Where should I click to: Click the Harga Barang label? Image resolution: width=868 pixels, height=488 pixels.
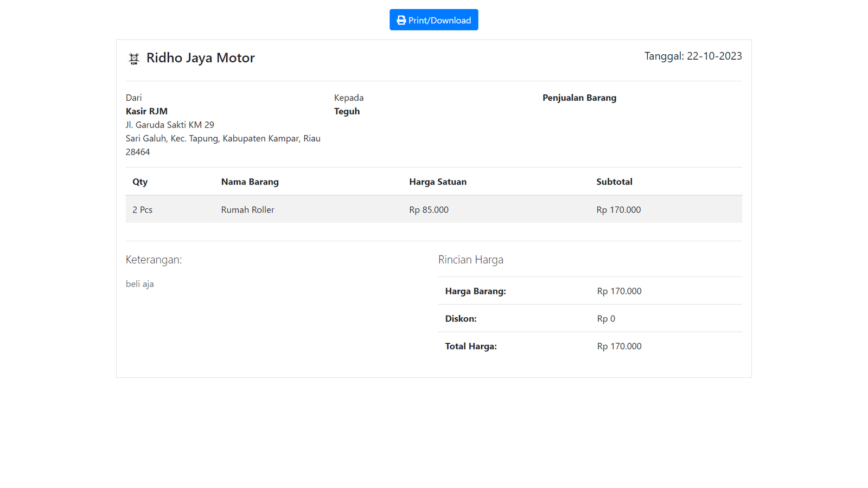click(x=475, y=291)
